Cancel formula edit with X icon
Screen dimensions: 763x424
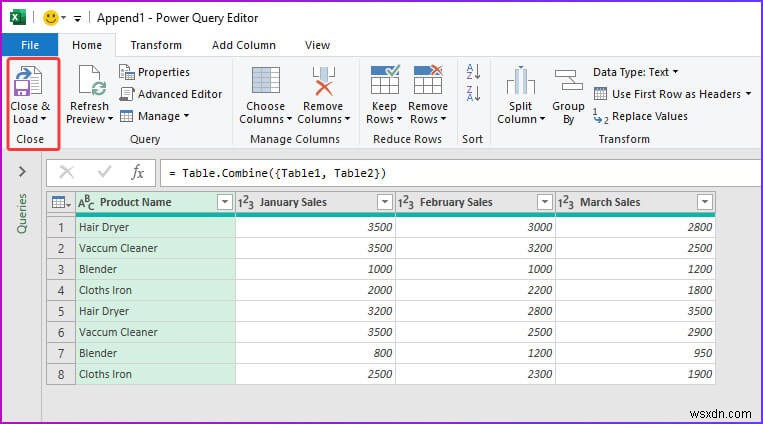click(67, 172)
